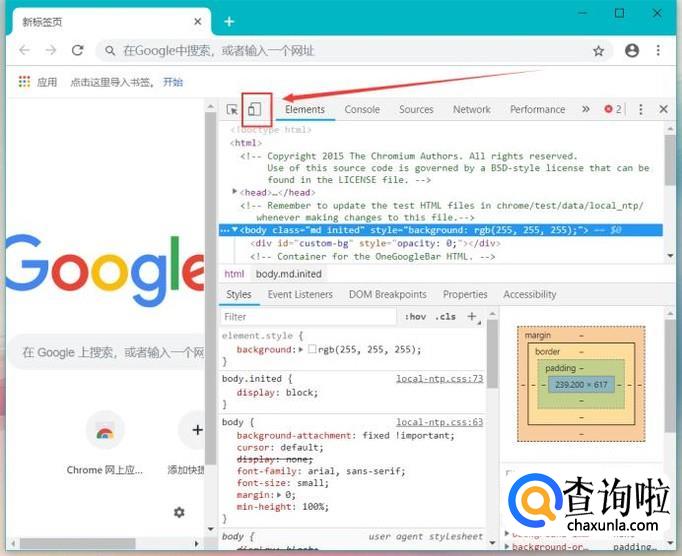Expand the head element node
682x556 pixels.
(234, 191)
